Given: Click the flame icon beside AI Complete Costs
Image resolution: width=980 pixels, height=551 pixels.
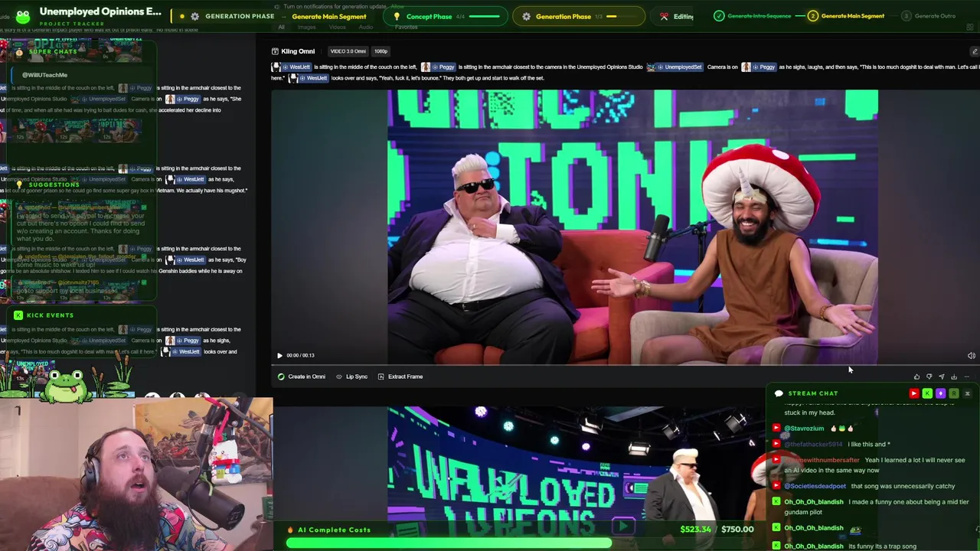Looking at the screenshot, I should tap(290, 530).
